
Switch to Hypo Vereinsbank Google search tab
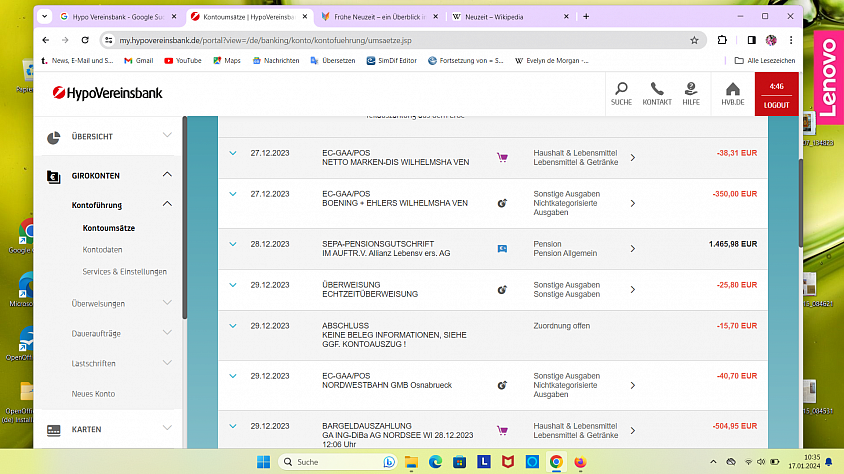118,17
